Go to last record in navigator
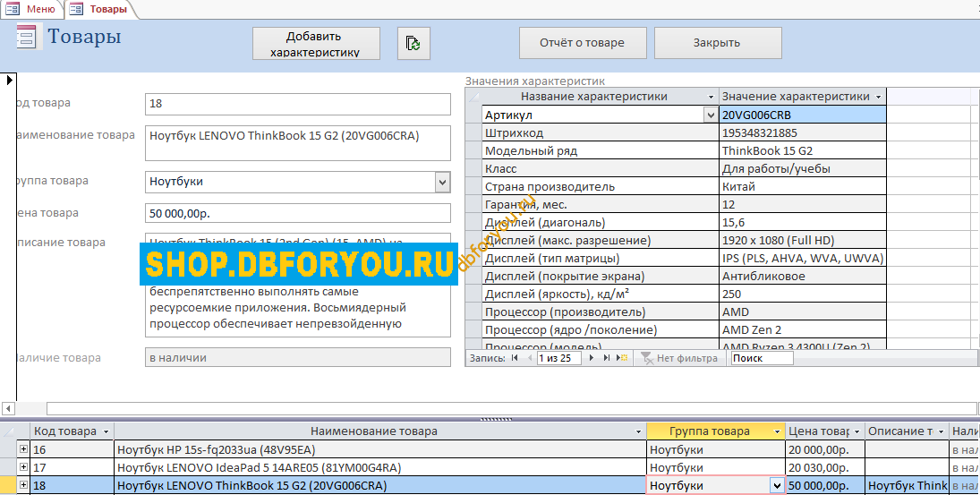Image resolution: width=980 pixels, height=495 pixels. pyautogui.click(x=606, y=358)
